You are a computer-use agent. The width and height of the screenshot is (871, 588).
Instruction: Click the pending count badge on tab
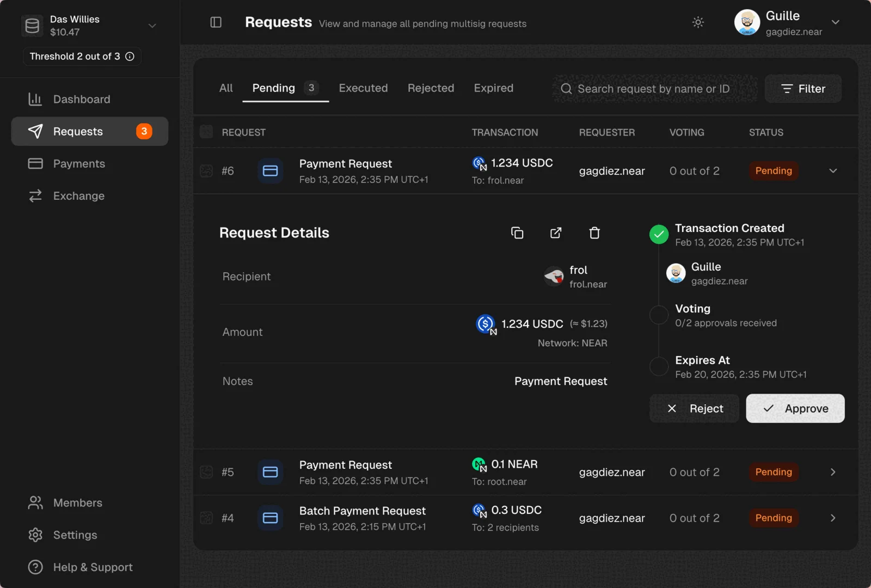click(x=311, y=88)
